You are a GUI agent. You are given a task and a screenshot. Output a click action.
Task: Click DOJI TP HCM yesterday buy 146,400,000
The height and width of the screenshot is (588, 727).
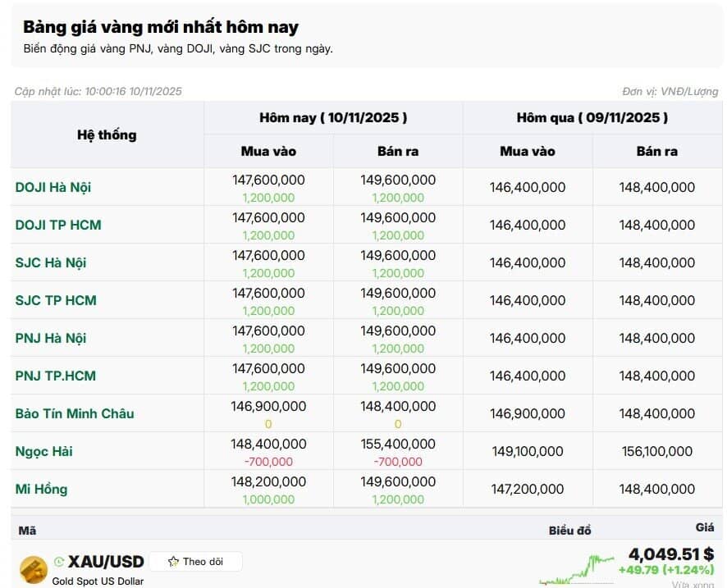(x=527, y=225)
